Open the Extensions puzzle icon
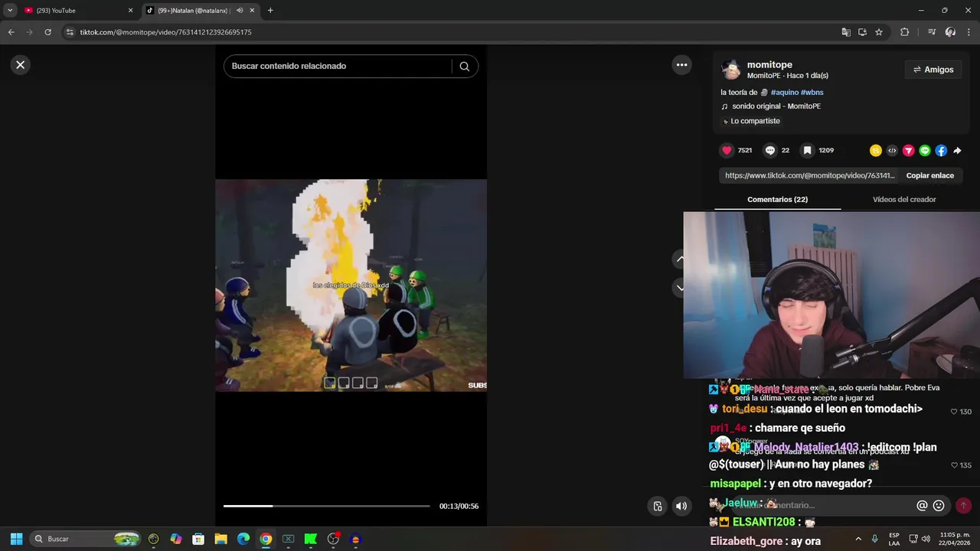 (x=905, y=32)
